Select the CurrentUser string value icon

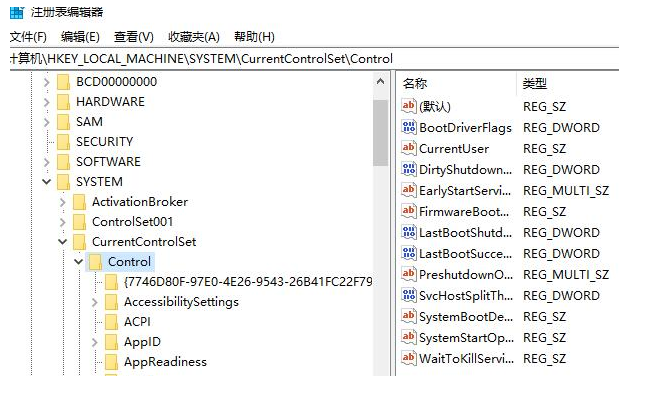tap(409, 148)
